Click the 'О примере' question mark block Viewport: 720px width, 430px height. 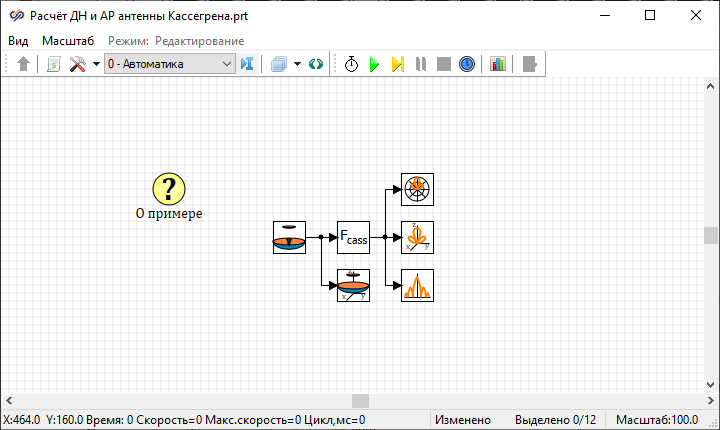169,188
